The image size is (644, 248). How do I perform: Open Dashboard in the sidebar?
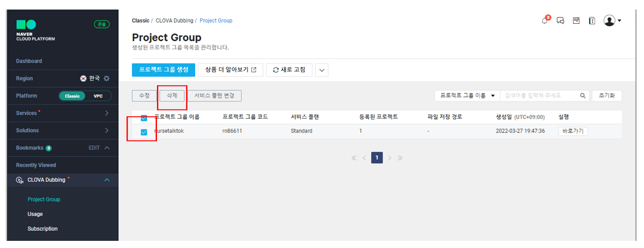pyautogui.click(x=29, y=61)
